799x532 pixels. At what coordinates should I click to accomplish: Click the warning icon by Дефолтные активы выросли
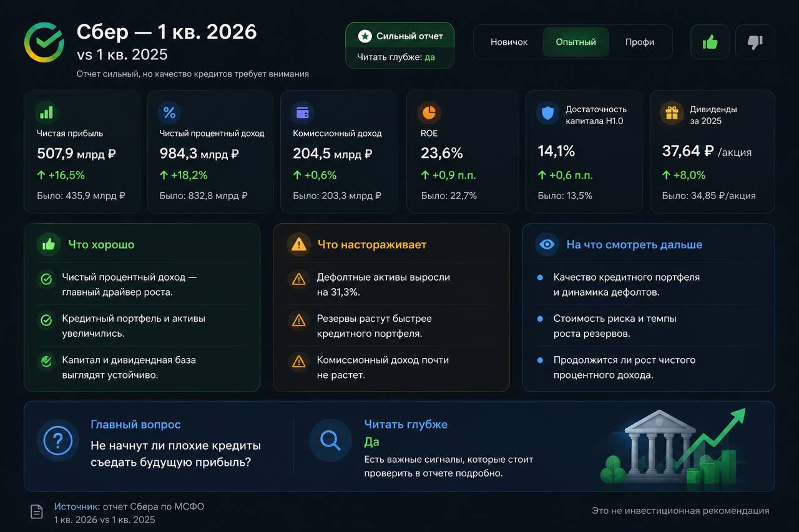[x=299, y=279]
